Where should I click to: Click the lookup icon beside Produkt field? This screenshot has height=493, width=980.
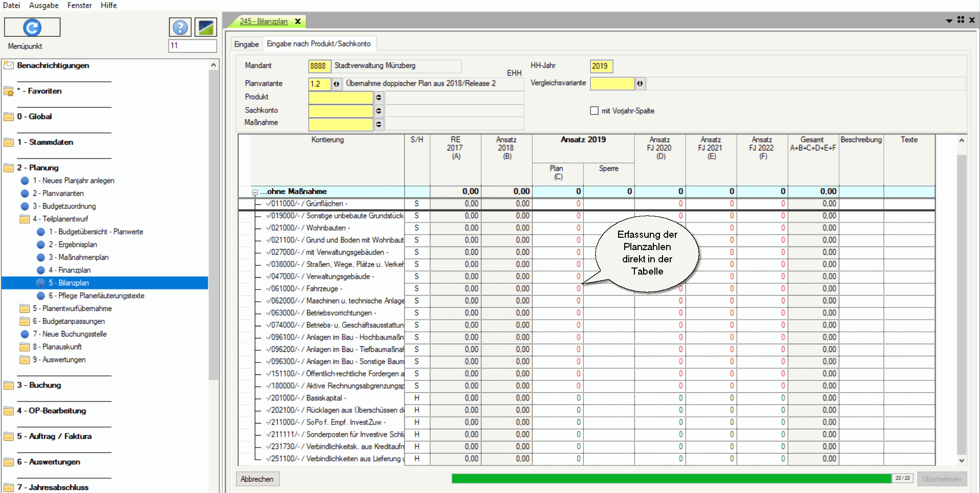coord(379,97)
